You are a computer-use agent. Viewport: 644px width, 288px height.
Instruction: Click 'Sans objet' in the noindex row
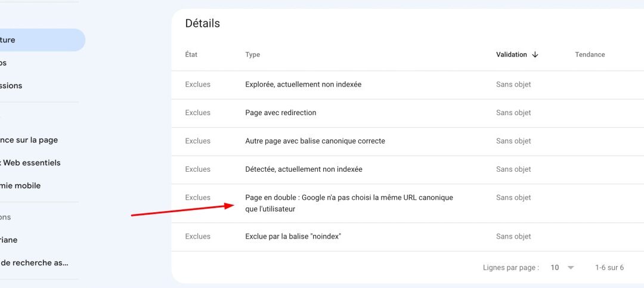coord(513,236)
